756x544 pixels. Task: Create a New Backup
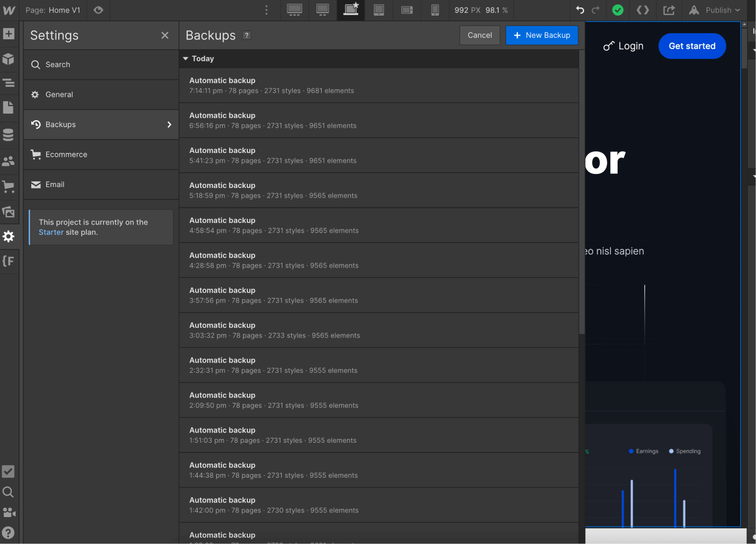tap(542, 36)
